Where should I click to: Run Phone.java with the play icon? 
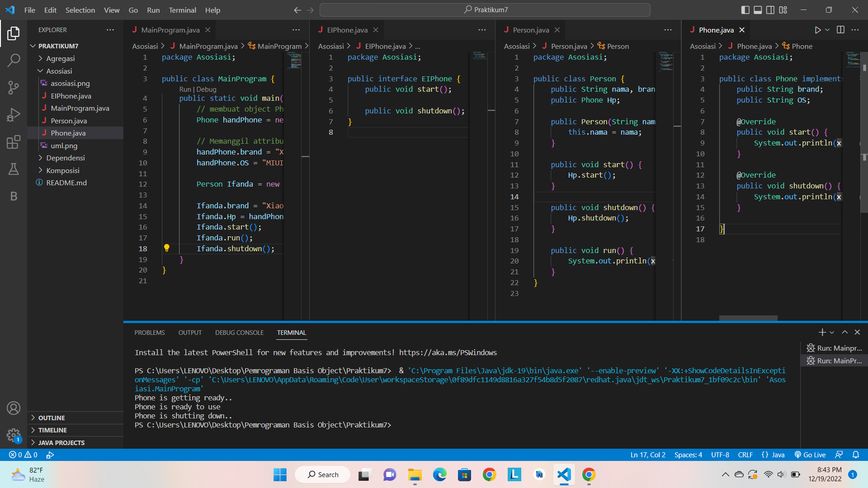click(x=817, y=30)
